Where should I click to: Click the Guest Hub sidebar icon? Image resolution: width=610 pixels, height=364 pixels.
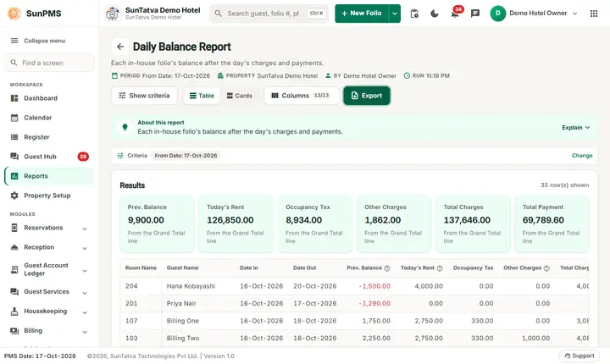pyautogui.click(x=14, y=157)
